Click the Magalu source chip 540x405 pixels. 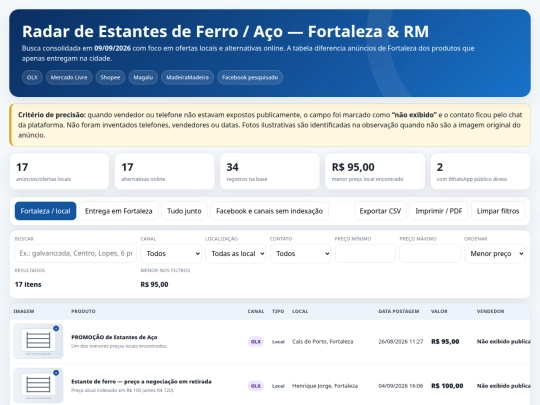click(143, 77)
